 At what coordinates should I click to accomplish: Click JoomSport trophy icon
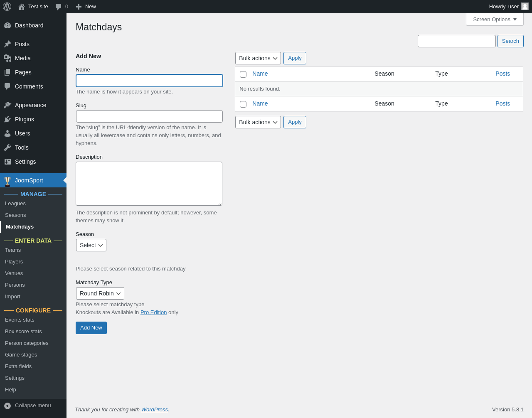click(7, 181)
